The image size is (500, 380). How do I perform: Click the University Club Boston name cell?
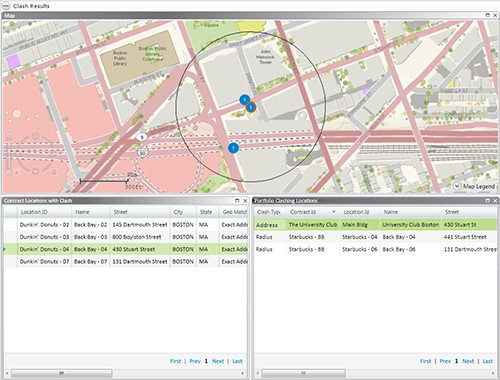(410, 225)
